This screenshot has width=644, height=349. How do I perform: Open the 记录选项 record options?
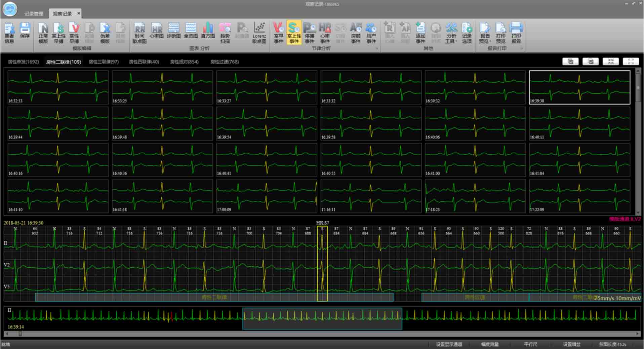click(x=467, y=33)
